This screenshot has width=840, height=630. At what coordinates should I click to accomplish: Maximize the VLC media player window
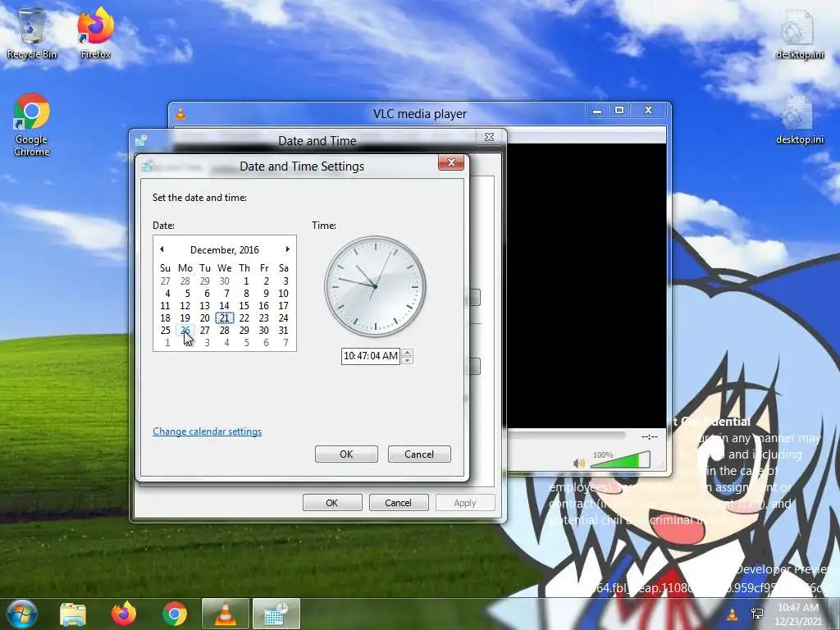(619, 110)
